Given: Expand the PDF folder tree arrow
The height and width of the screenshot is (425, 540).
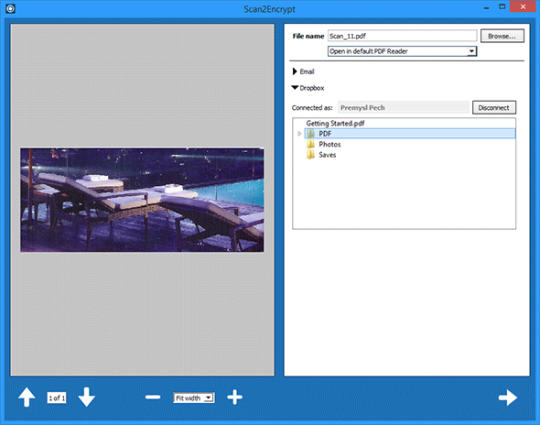Looking at the screenshot, I should 299,134.
